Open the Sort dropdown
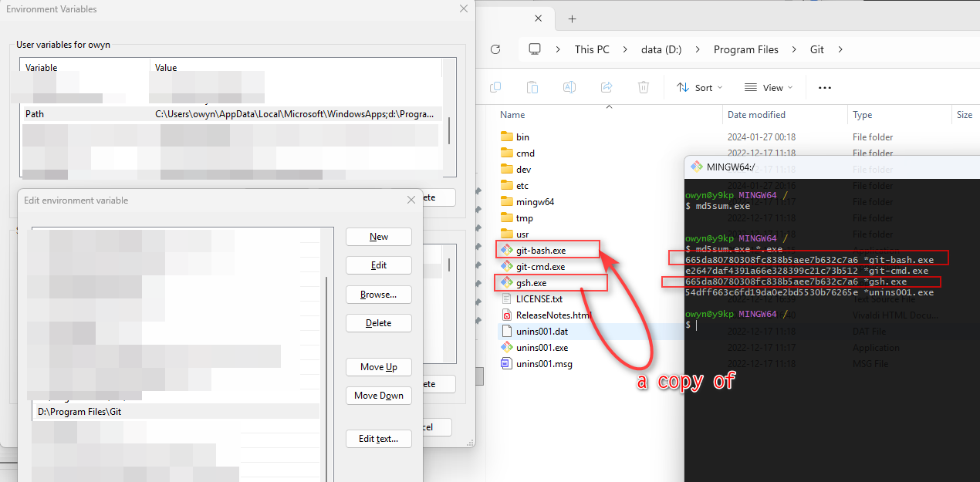 click(698, 87)
